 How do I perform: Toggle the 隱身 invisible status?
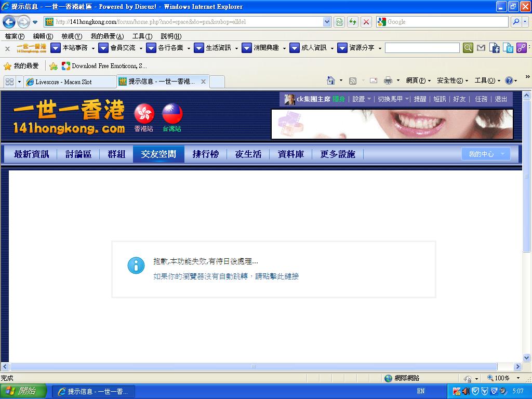[339, 99]
